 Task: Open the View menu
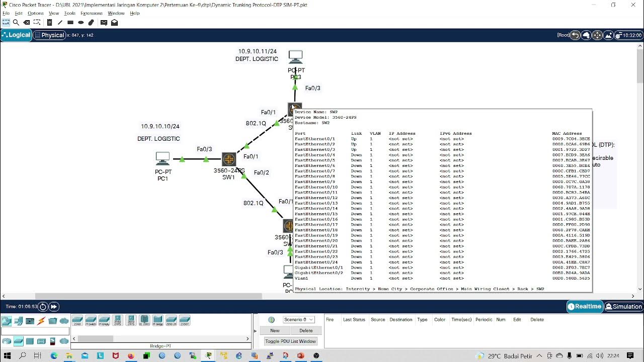click(53, 13)
